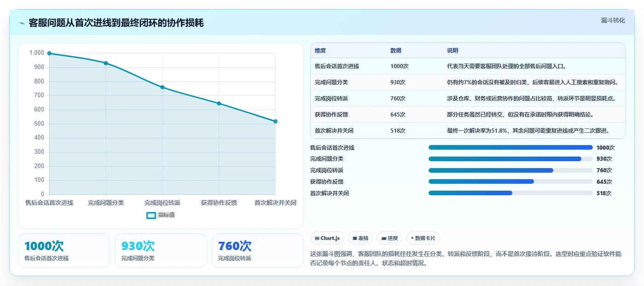Viewport: 644px width, 286px height.
Task: Click the chart data point above 完成岗位转派
Action: tap(162, 87)
